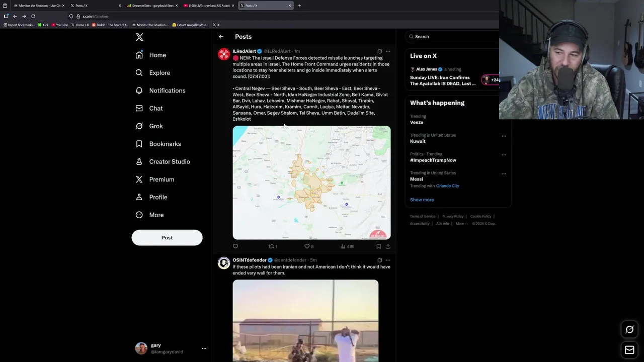Viewport: 644px width, 362px height.
Task: Open Ads info footer link
Action: coord(443,224)
